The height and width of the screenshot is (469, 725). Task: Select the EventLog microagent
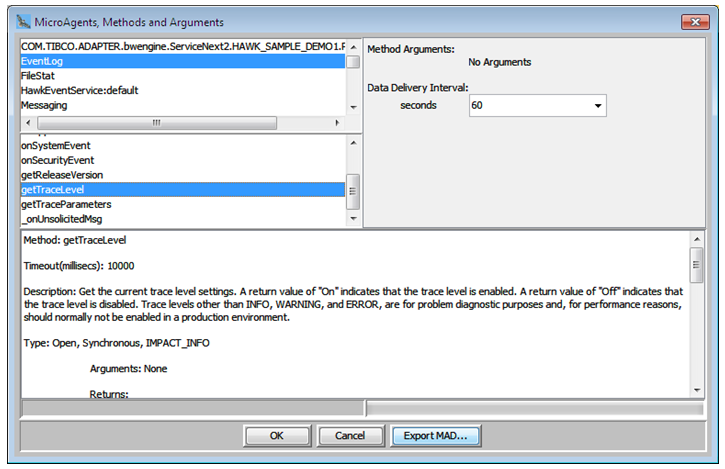(183, 61)
